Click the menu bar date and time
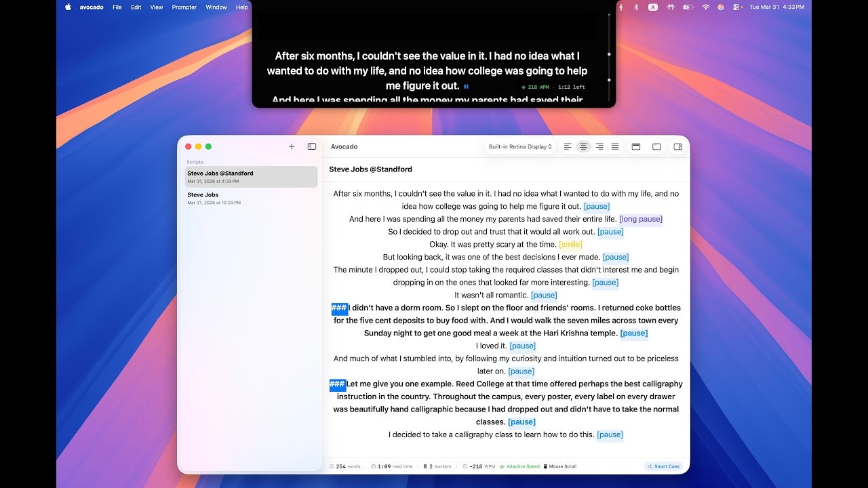The height and width of the screenshot is (488, 868). tap(777, 7)
